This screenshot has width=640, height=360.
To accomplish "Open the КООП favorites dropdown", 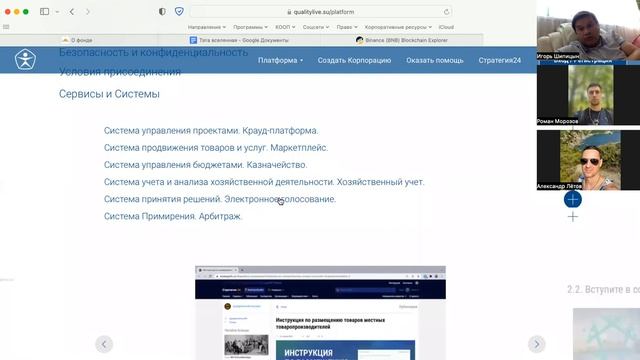I will tap(285, 27).
